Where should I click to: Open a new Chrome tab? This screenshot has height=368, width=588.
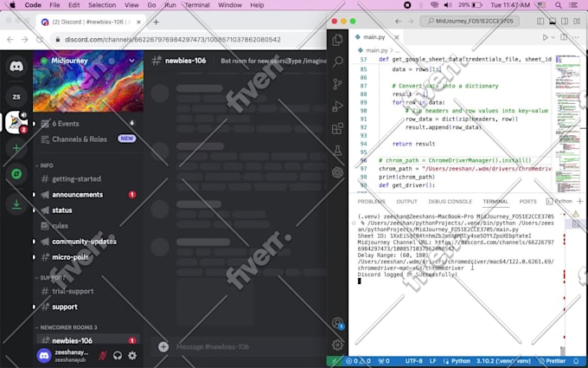[156, 22]
